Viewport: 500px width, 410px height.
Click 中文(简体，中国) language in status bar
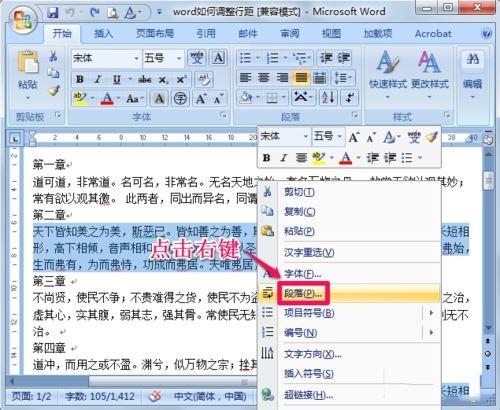pyautogui.click(x=210, y=397)
